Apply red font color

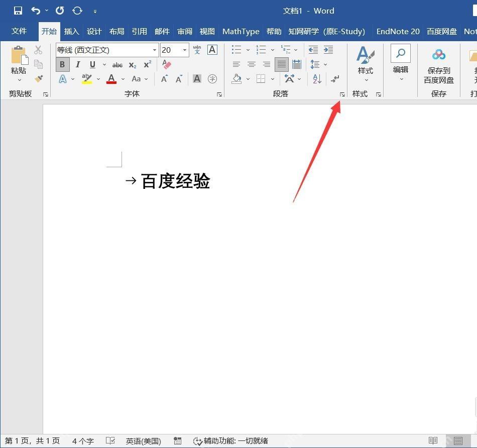pos(111,79)
